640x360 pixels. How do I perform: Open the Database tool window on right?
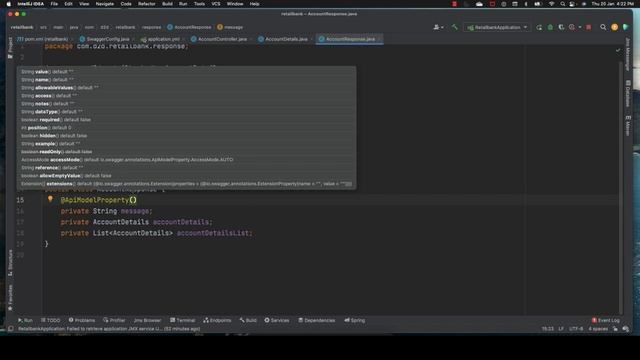[628, 93]
